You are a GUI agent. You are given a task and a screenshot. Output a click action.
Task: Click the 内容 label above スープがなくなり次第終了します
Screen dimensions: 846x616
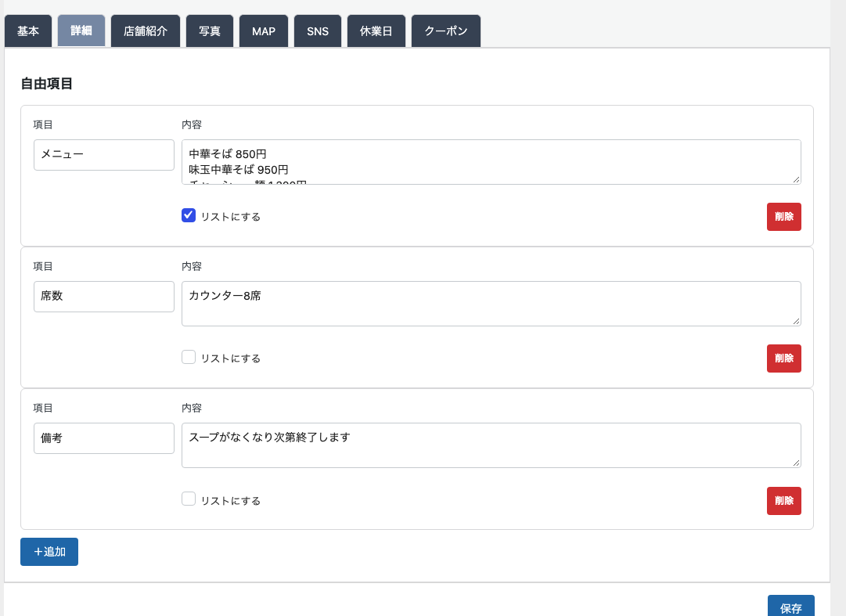click(x=192, y=409)
